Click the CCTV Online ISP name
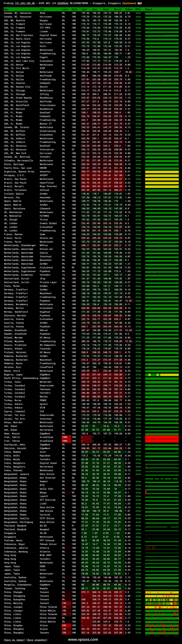Image resolution: width=182 pixels, height=644 pixels. pos(47,519)
